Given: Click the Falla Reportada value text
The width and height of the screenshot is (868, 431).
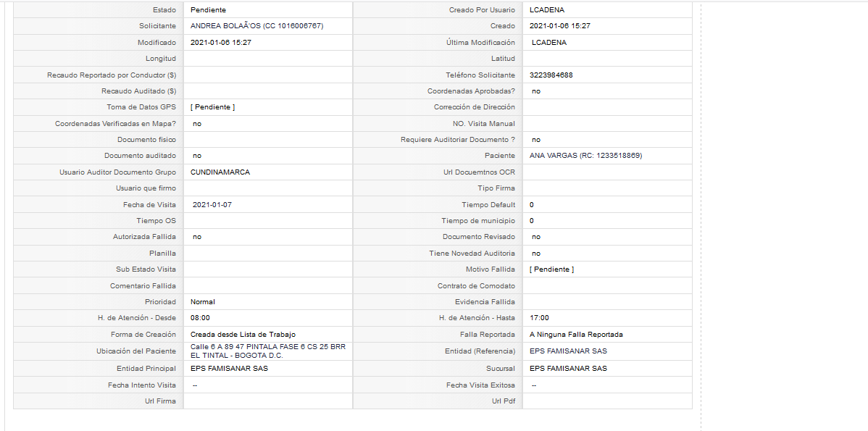Looking at the screenshot, I should 576,335.
